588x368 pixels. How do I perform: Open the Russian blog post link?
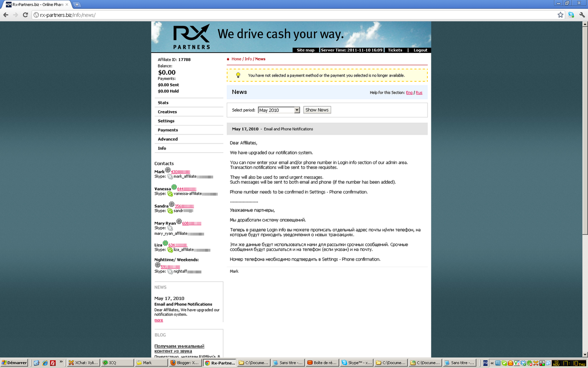coord(179,348)
